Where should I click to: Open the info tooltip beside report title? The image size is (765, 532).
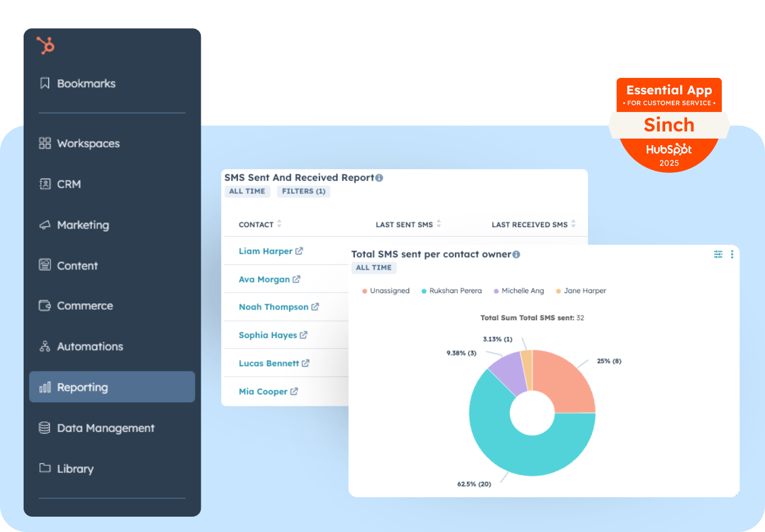coord(379,177)
